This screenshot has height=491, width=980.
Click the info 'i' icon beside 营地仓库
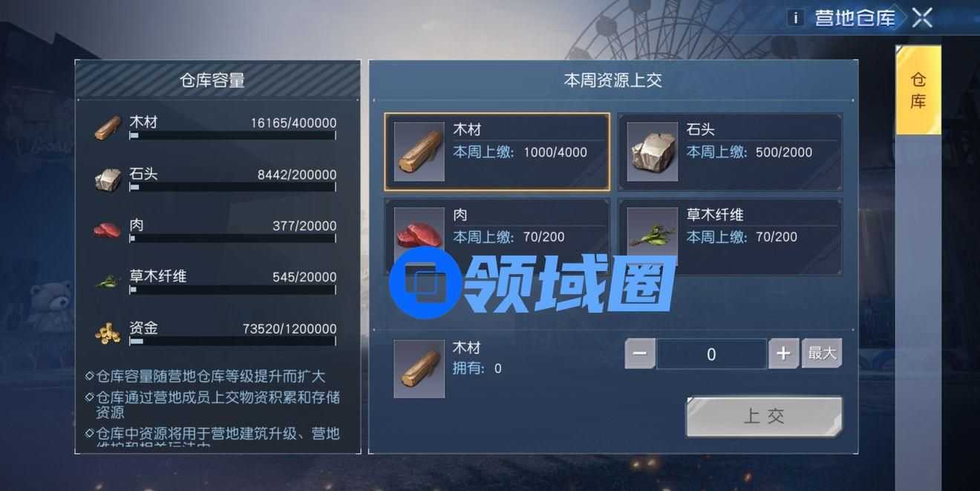tap(796, 18)
